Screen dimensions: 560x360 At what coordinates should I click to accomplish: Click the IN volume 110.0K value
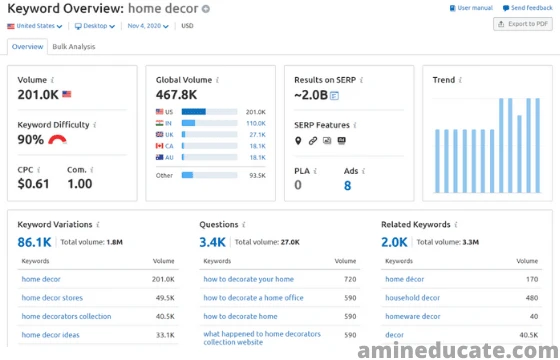click(256, 123)
